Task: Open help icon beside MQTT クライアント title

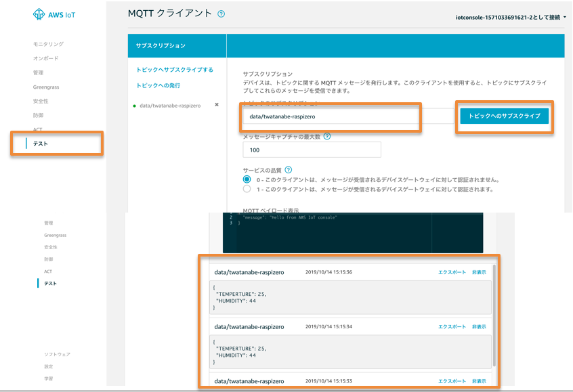Action: tap(221, 14)
